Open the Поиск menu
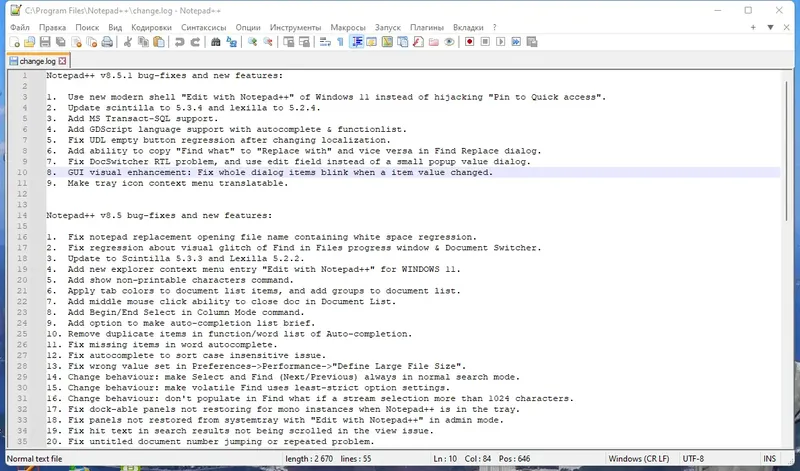800x471 pixels. [x=87, y=27]
